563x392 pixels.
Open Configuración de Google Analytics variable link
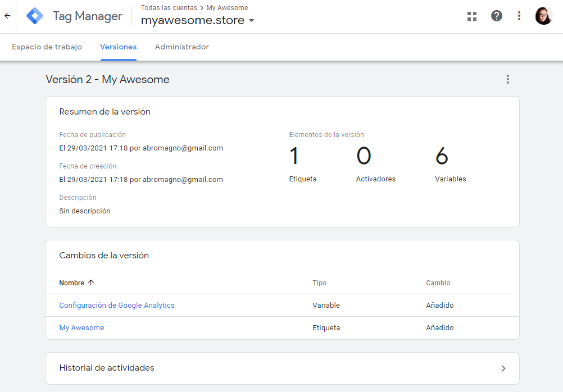pyautogui.click(x=117, y=305)
